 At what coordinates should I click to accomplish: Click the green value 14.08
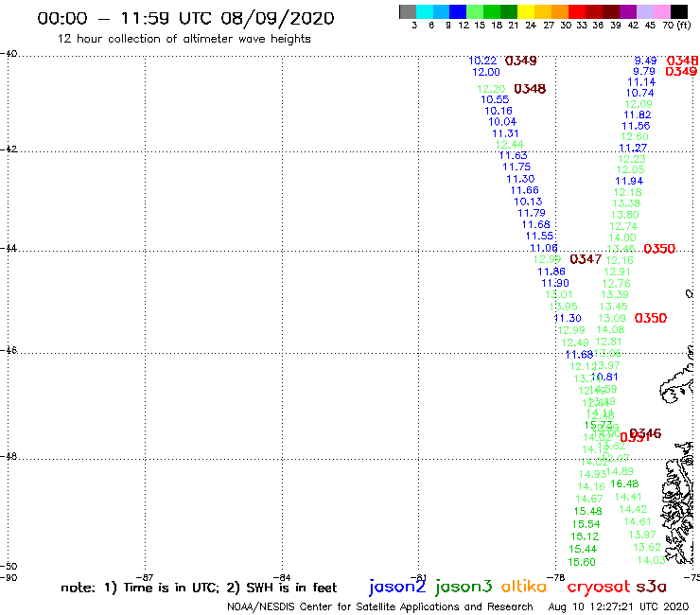tap(610, 329)
